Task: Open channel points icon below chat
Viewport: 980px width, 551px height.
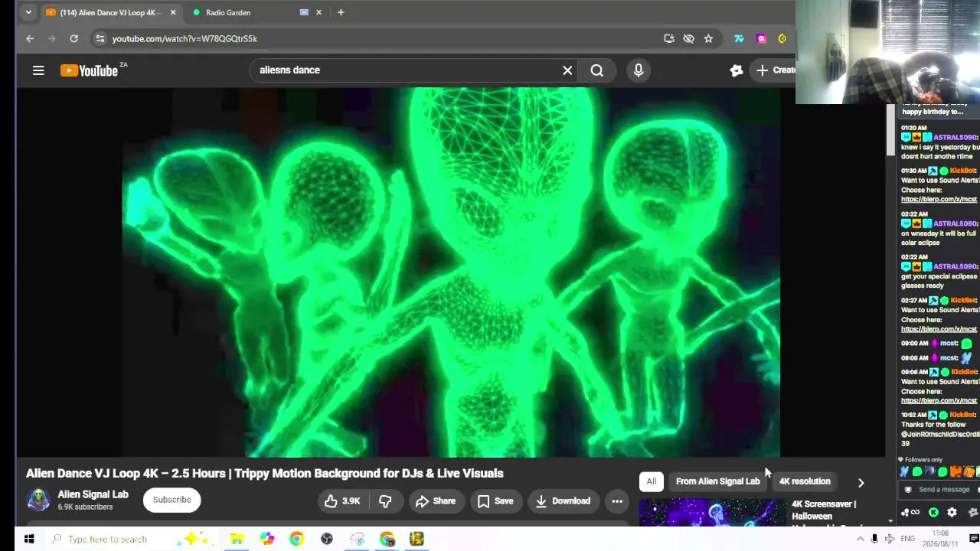Action: 910,513
